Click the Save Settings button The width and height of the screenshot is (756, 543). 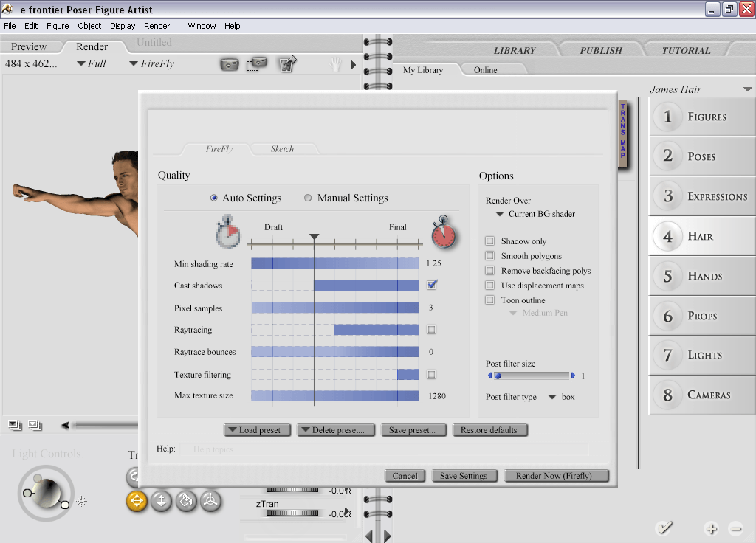point(464,476)
